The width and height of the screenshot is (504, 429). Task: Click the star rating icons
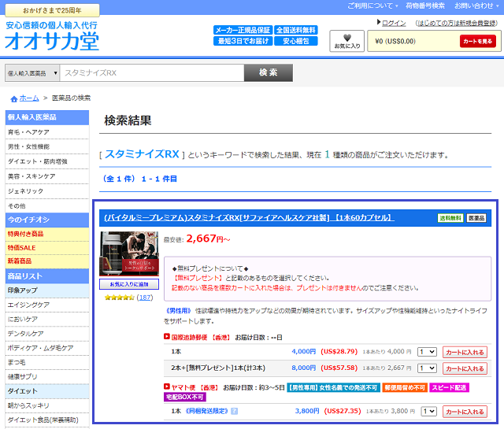point(119,298)
